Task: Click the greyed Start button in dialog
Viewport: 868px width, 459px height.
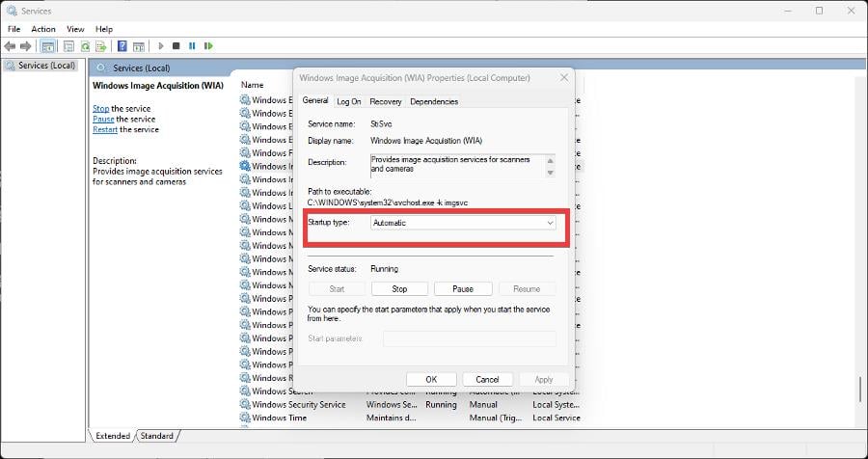Action: click(337, 289)
